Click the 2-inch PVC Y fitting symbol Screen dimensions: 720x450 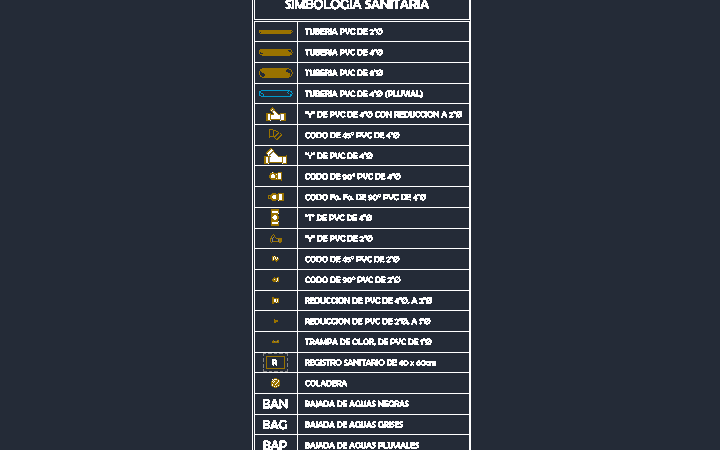pos(276,238)
